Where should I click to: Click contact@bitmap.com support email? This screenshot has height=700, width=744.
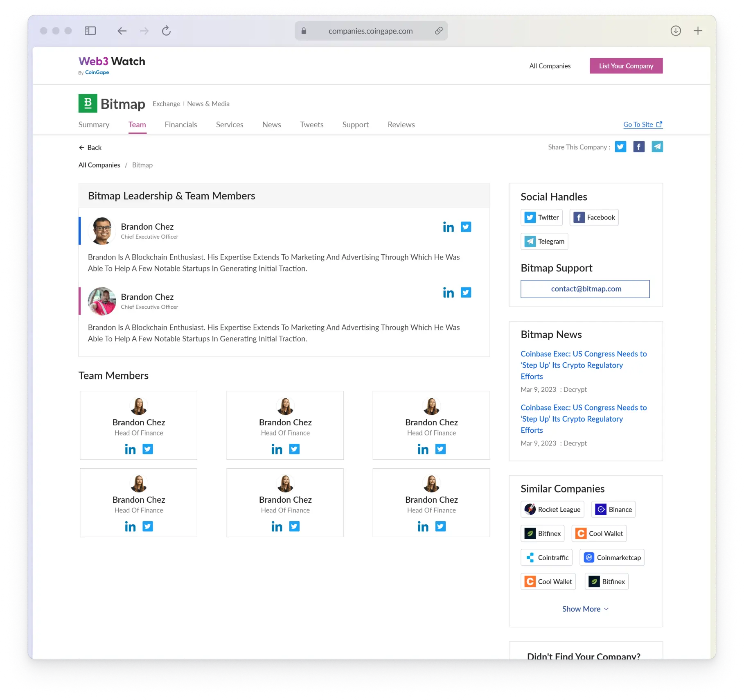[585, 289]
